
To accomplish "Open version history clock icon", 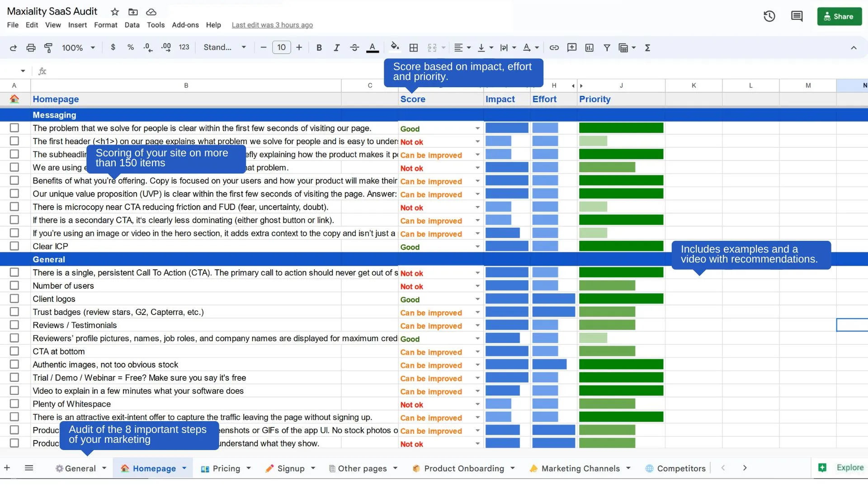I will tap(769, 16).
